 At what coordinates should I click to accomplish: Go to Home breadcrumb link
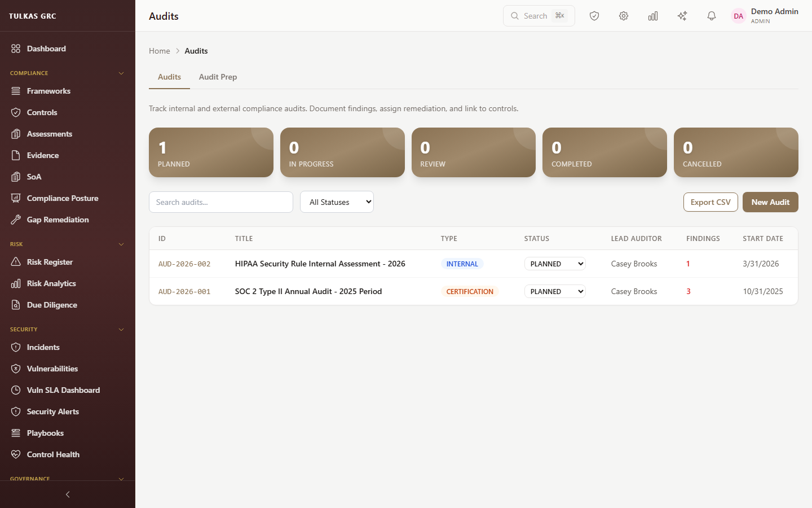tap(160, 51)
